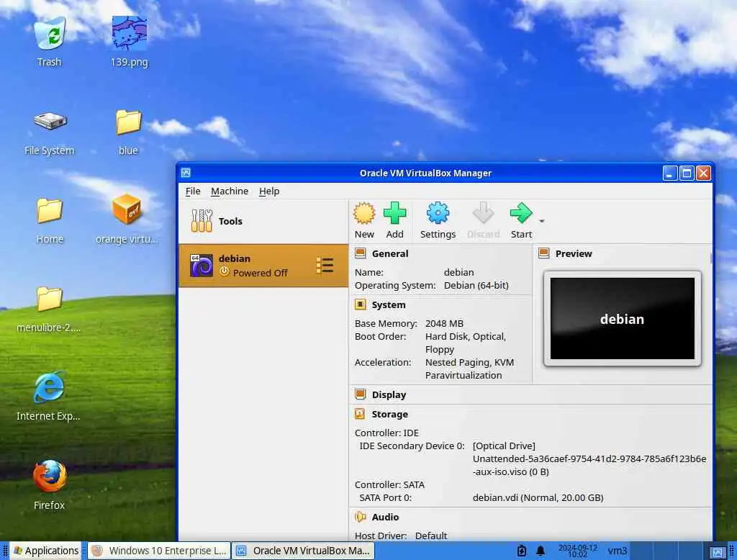The image size is (737, 560).
Task: Click 'Nested Paging, KVM' acceleration value
Action: (x=469, y=363)
